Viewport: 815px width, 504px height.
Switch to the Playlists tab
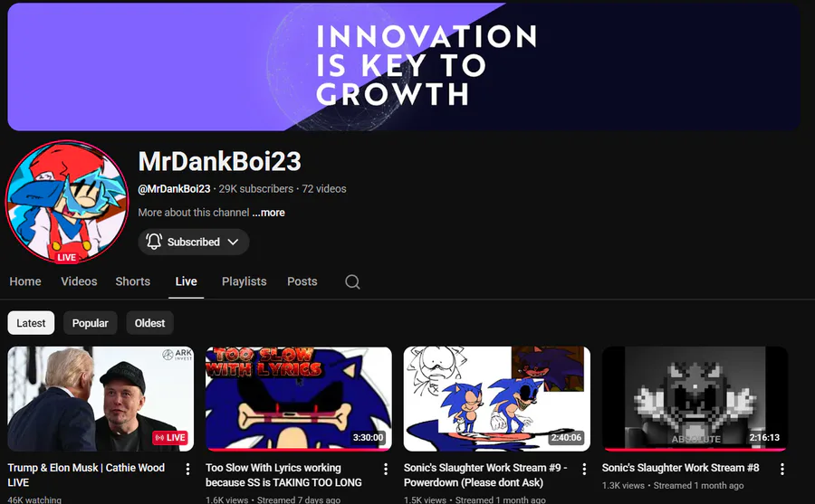[x=244, y=281]
